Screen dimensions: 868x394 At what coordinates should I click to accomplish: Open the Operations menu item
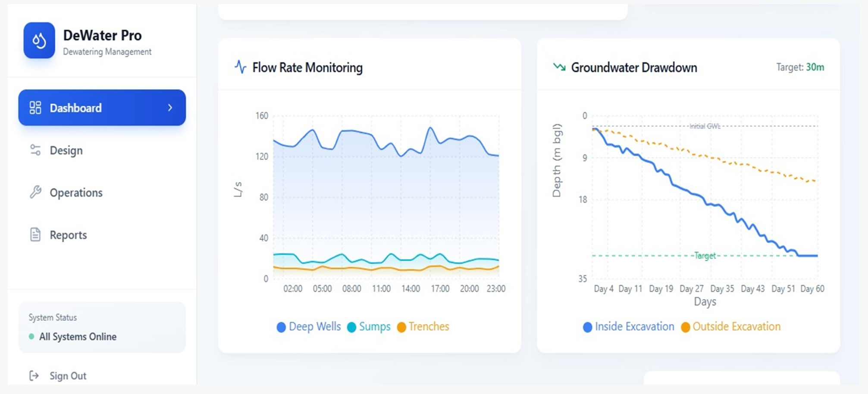(76, 193)
